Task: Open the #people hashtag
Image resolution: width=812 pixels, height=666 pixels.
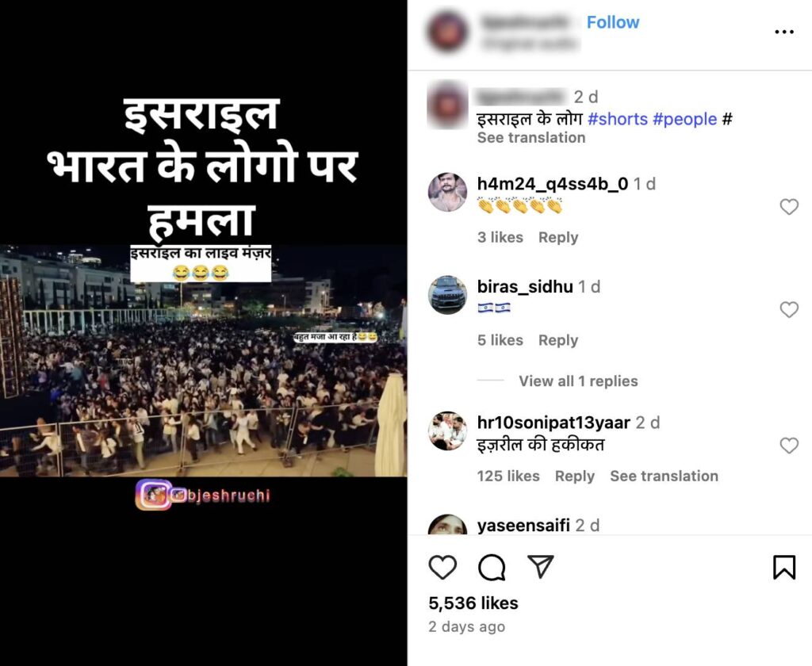Action: [684, 119]
